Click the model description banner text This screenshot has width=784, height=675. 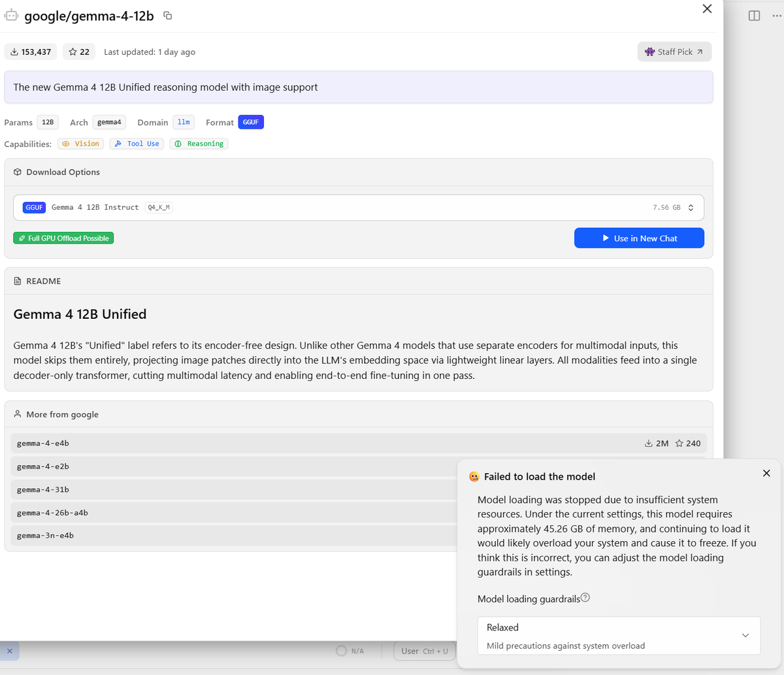pyautogui.click(x=165, y=87)
